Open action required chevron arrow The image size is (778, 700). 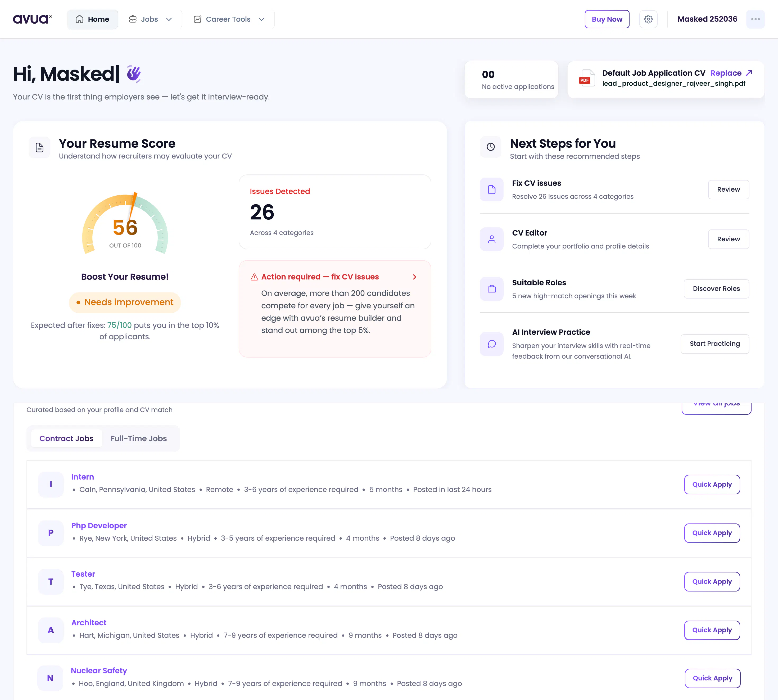(415, 277)
